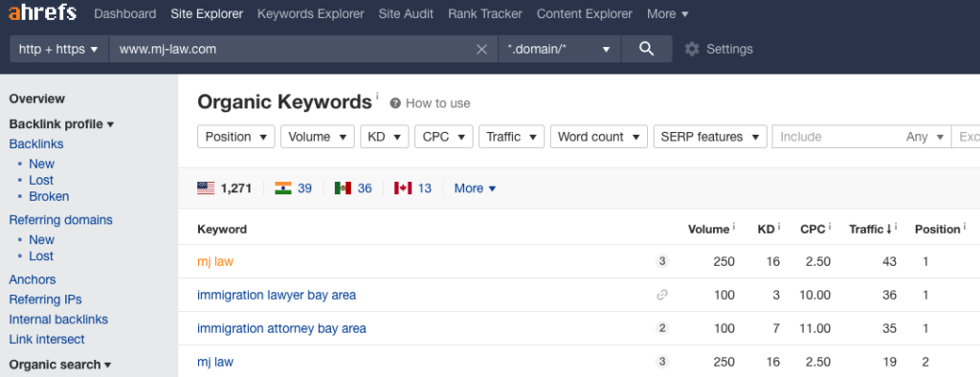Open the More countries dropdown

(475, 188)
